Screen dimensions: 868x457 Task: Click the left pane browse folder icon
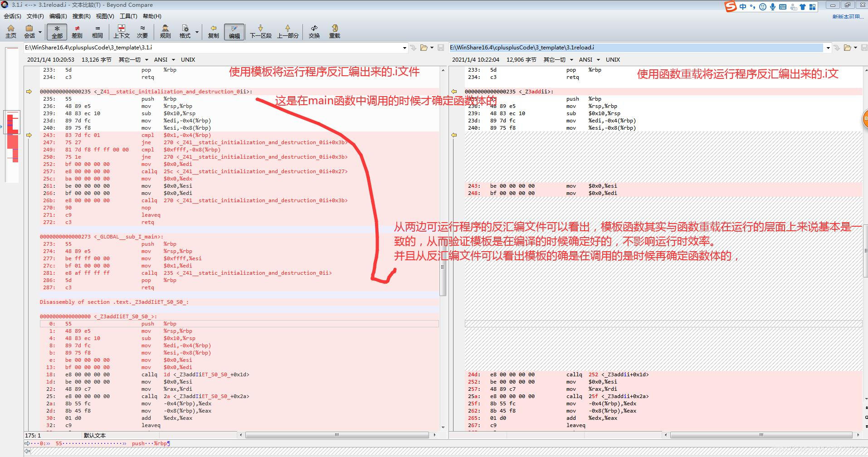click(x=424, y=48)
